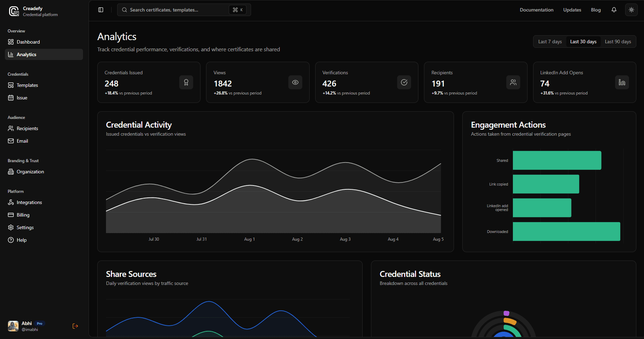Viewport: 644px width, 339px height.
Task: Click the Shared bar in Engagement Actions
Action: 557,160
